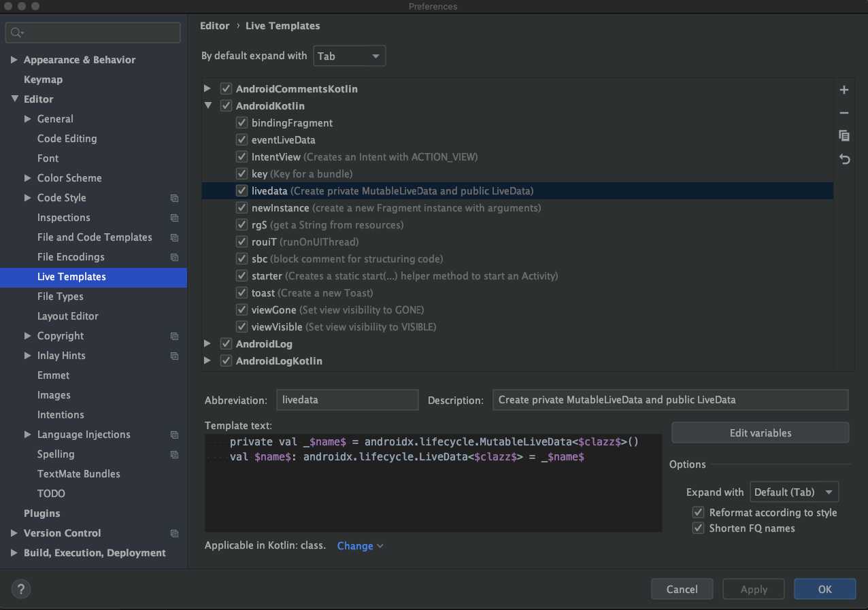Duplicate the selected live template

(x=844, y=136)
